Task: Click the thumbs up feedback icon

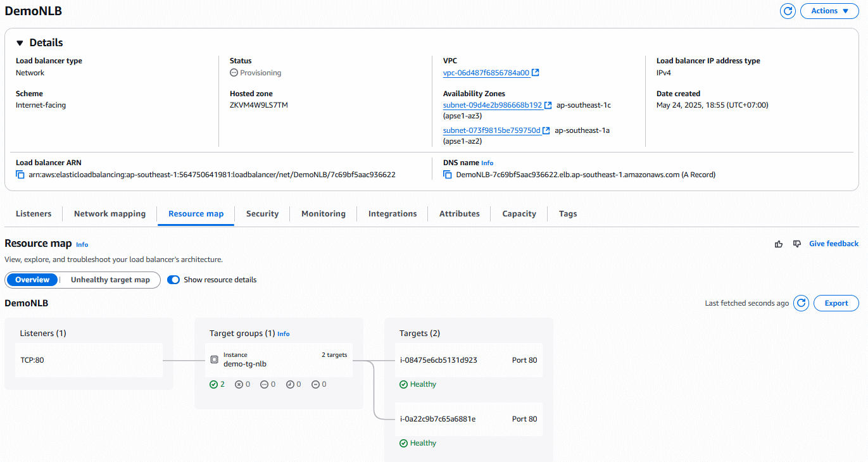Action: click(x=779, y=244)
